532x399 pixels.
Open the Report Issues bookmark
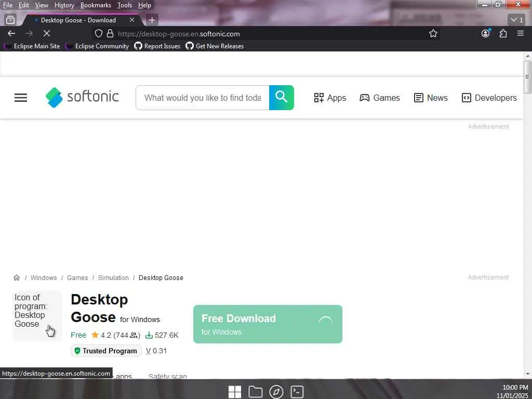[157, 46]
